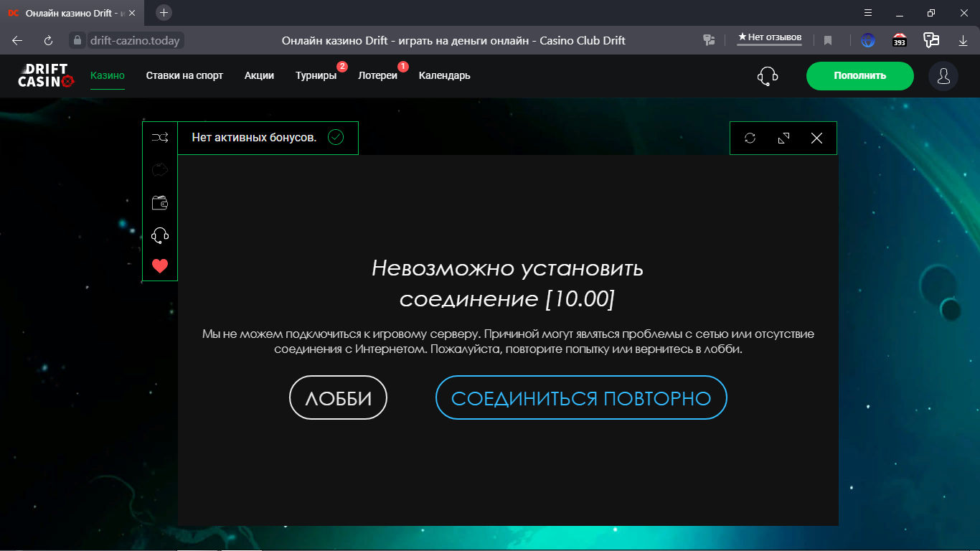Open the Турниры menu item
This screenshot has height=551, width=980.
coord(316,75)
